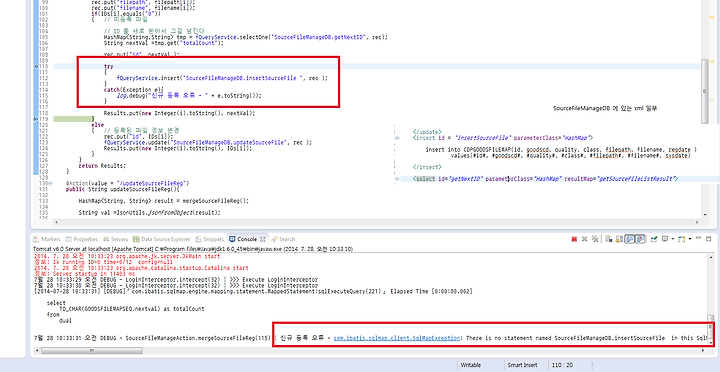Image resolution: width=720 pixels, height=372 pixels.
Task: Click editor horizontal scrollbar left arrow
Action: [x=56, y=222]
